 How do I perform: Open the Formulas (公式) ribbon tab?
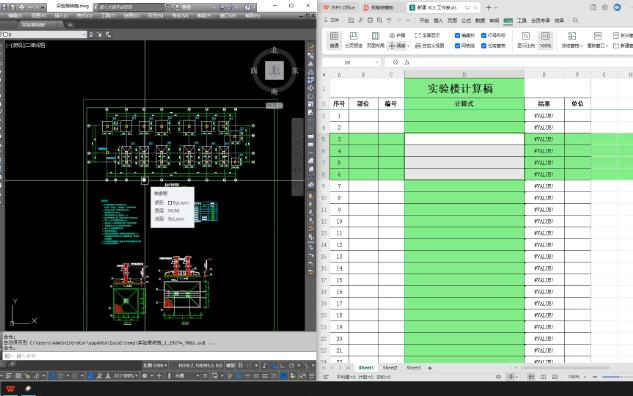pyautogui.click(x=466, y=20)
